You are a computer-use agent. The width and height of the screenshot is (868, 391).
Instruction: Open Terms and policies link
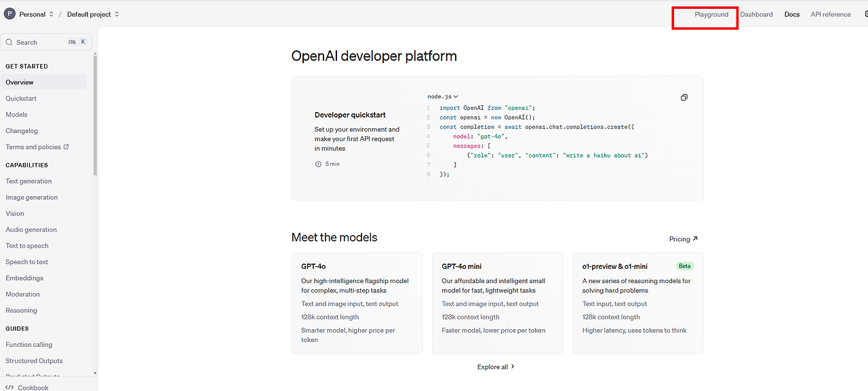[x=33, y=147]
